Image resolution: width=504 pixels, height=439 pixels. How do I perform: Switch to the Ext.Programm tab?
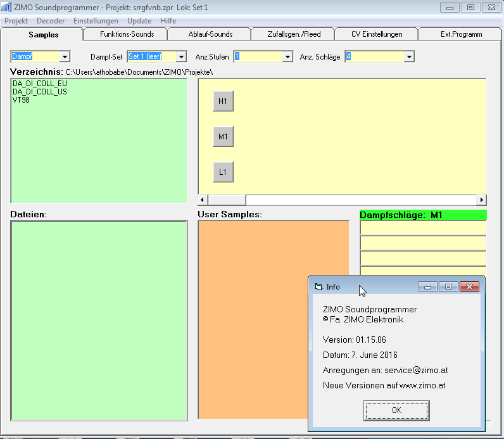tap(461, 34)
